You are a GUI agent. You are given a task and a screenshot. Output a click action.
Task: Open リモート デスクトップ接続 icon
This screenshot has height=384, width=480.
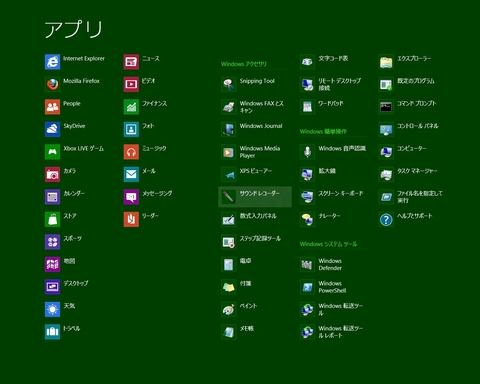(x=307, y=84)
